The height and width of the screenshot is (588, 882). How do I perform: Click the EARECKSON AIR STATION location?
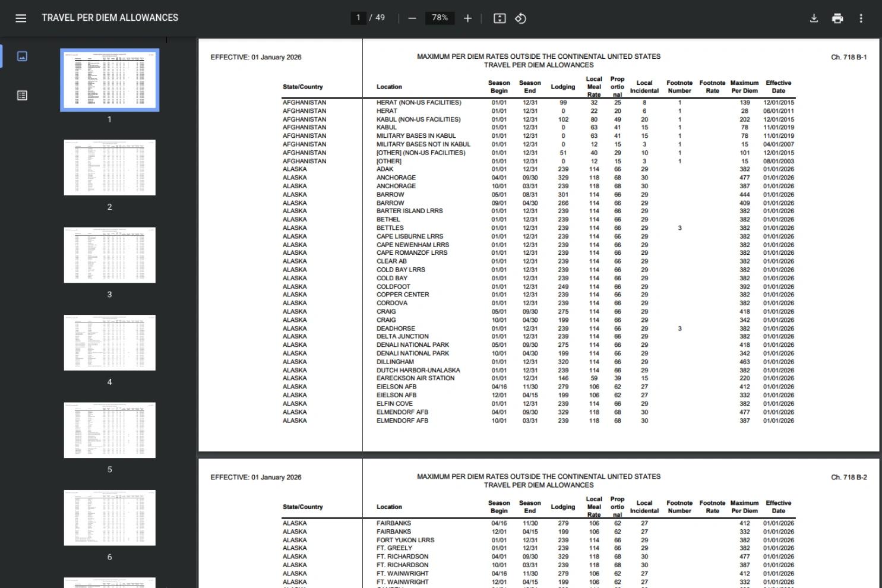[x=416, y=378]
